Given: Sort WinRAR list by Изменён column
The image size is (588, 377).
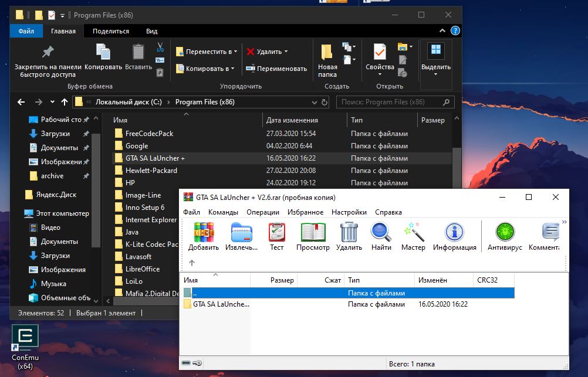Looking at the screenshot, I should click(444, 280).
